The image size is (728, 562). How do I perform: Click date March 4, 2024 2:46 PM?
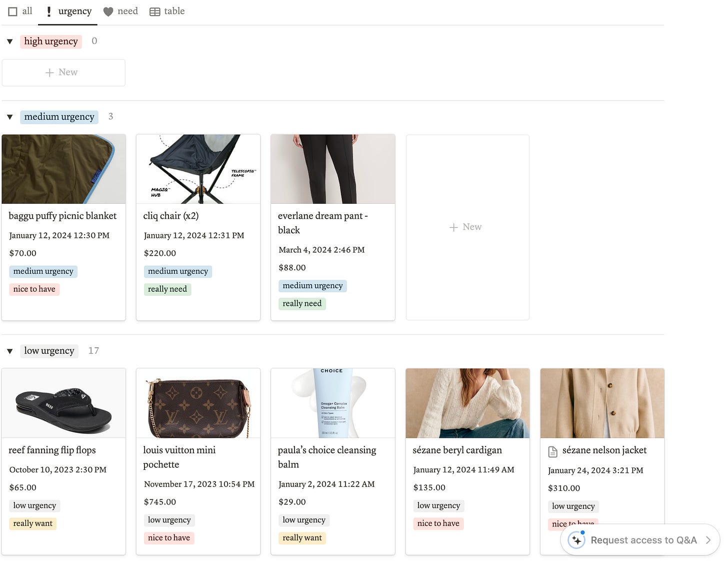tap(321, 250)
